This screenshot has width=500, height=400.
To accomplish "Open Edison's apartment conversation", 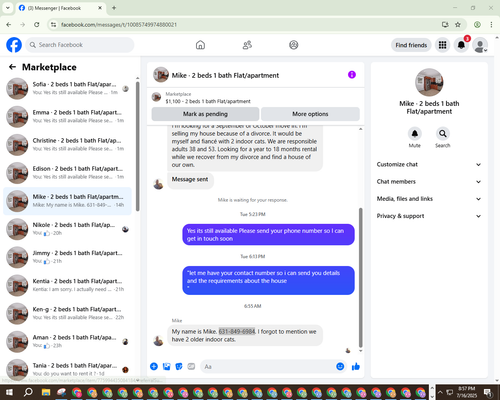I will pyautogui.click(x=68, y=173).
